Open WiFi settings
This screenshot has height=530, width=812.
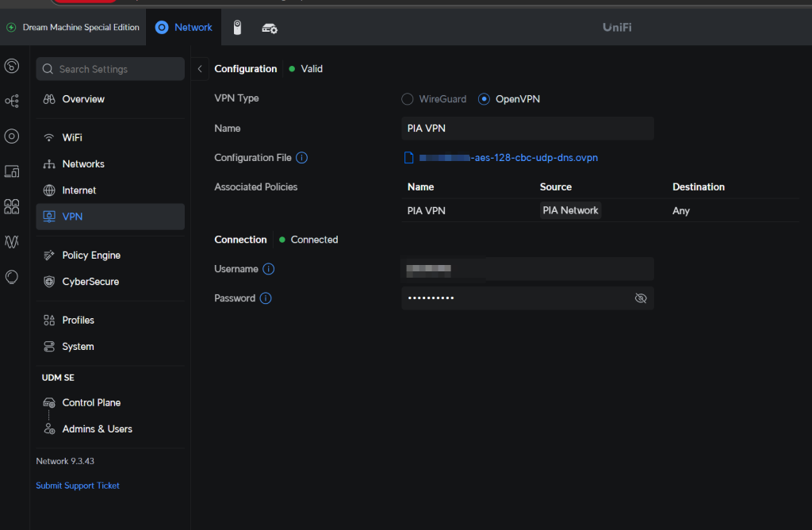pos(110,137)
